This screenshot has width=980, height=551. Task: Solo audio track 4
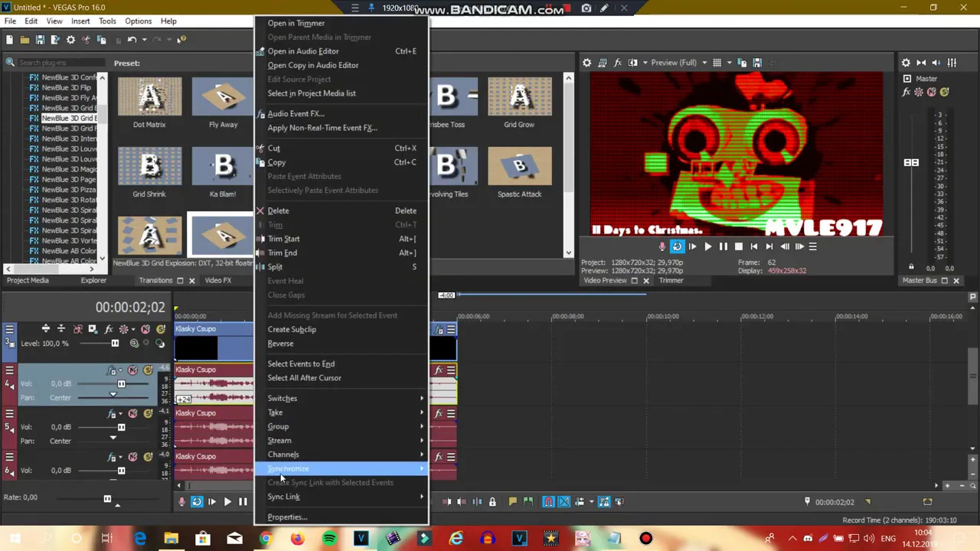pos(146,370)
